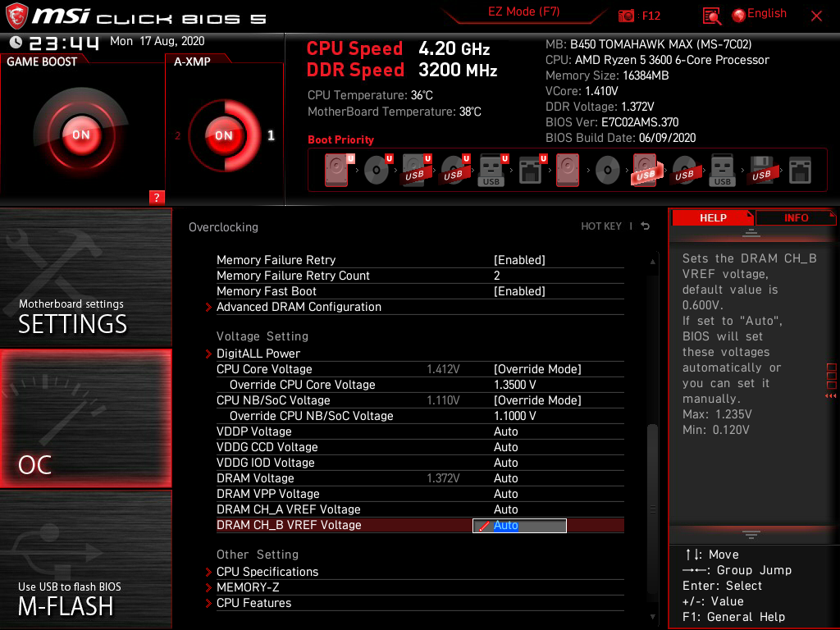The width and height of the screenshot is (840, 630).
Task: Click the red question mark help icon
Action: click(157, 197)
